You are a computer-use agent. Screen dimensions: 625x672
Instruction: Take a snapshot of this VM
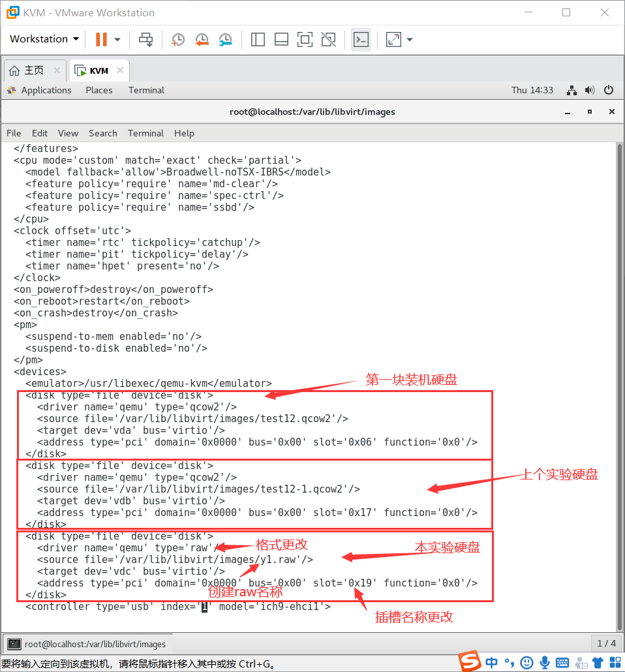click(x=177, y=39)
